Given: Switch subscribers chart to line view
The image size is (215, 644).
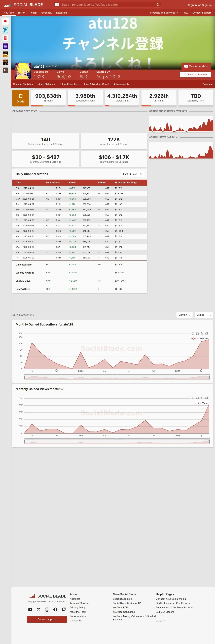Looking at the screenshot, I should click(202, 333).
